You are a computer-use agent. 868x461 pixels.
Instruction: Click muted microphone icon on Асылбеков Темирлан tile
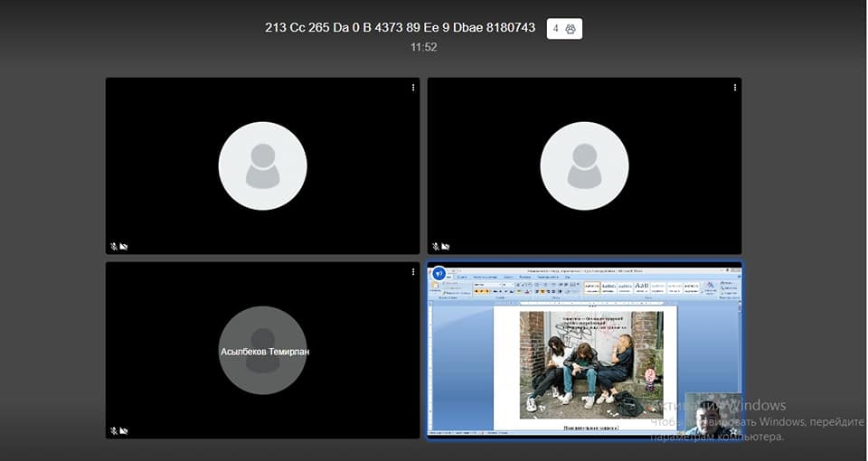(114, 431)
